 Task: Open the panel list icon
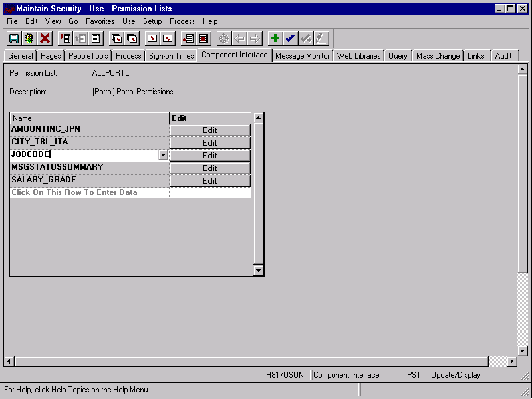[x=95, y=38]
